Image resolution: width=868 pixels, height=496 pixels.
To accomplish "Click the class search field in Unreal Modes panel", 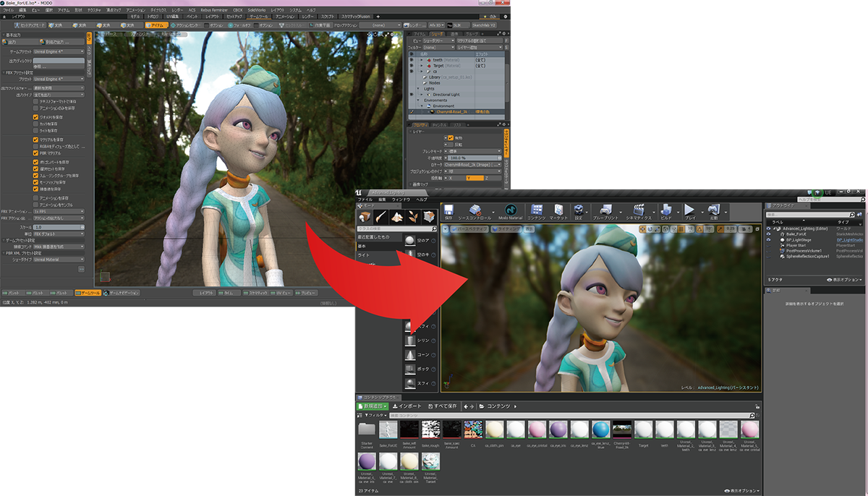I will 396,228.
